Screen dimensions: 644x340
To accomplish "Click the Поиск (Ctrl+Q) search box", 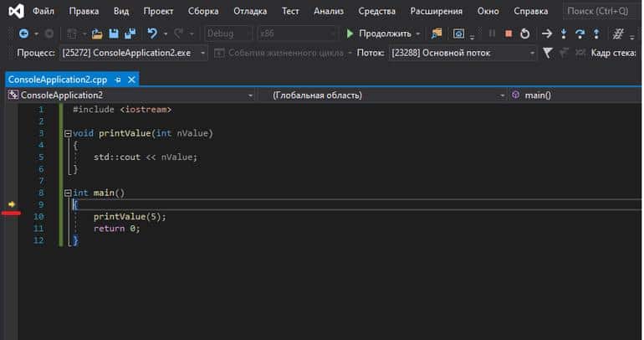I will pyautogui.click(x=601, y=11).
